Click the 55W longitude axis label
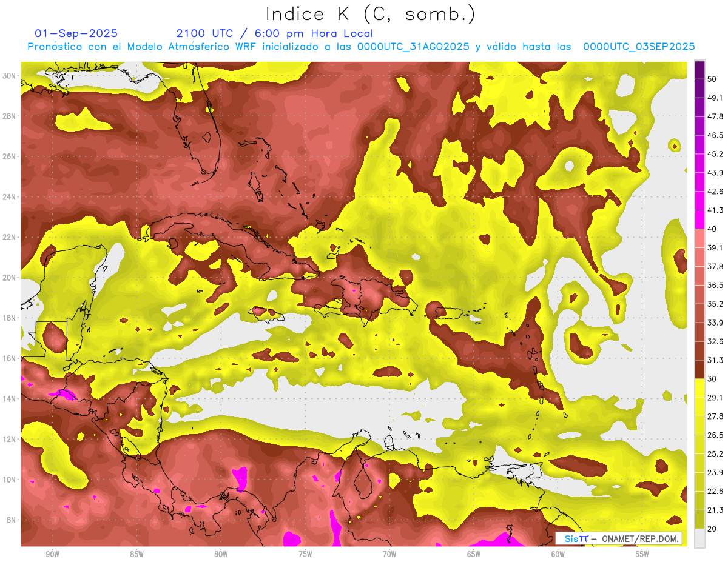 pos(642,554)
